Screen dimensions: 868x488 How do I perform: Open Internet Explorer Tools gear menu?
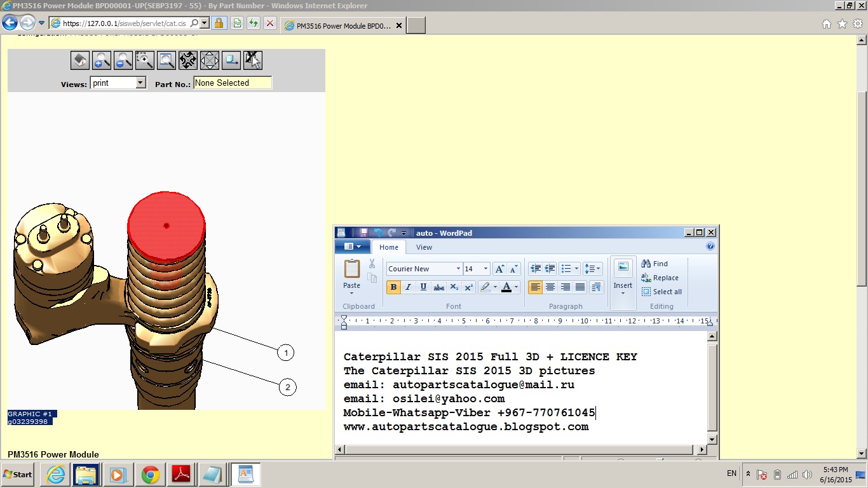pos(858,24)
